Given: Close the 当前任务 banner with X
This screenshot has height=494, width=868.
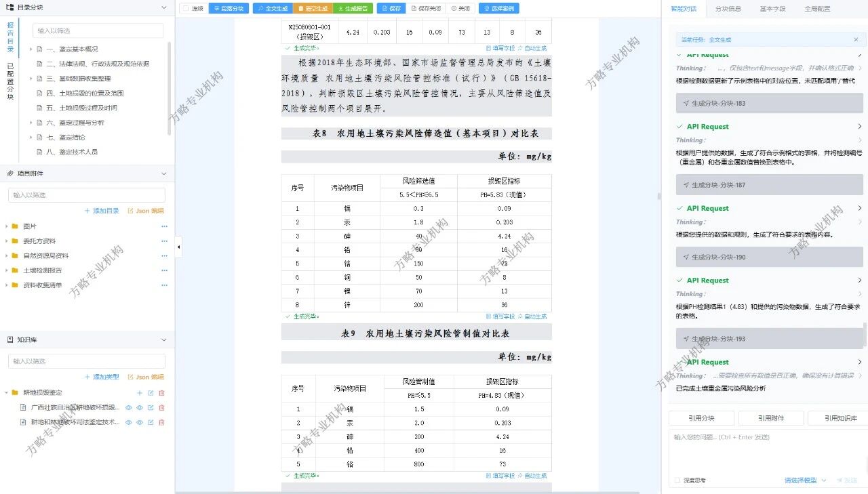Looking at the screenshot, I should click(x=856, y=40).
